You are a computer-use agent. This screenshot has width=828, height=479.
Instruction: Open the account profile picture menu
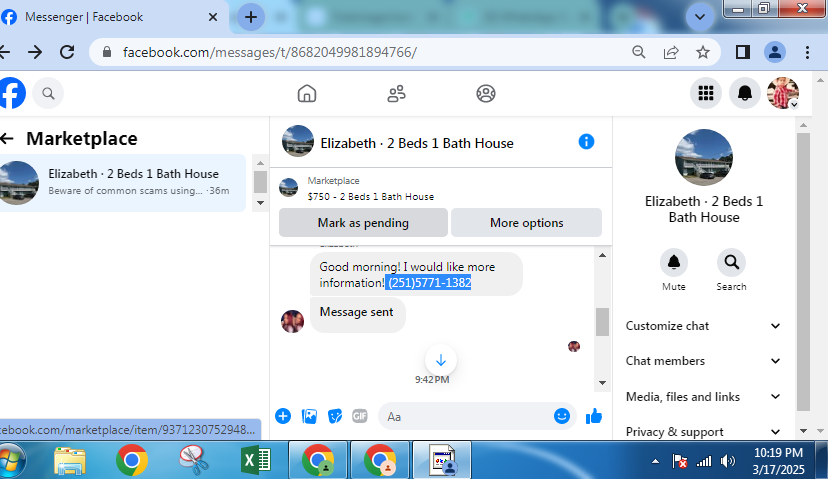pyautogui.click(x=783, y=93)
